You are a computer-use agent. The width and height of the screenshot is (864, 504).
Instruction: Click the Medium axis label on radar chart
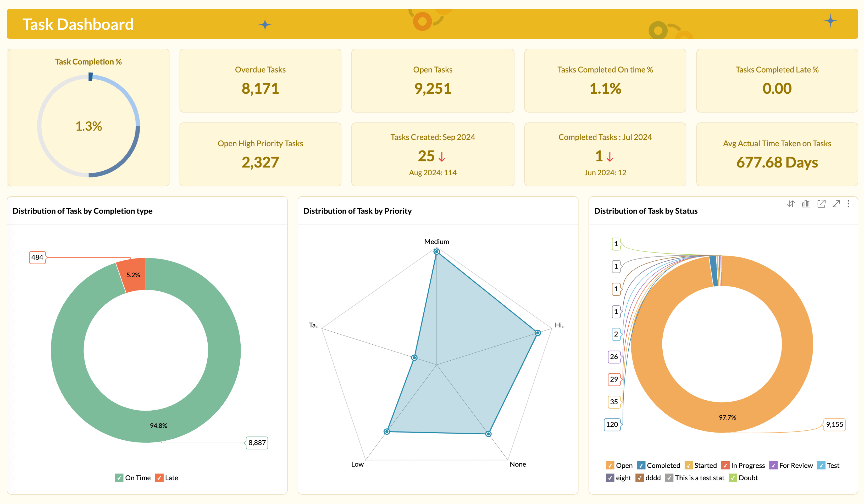click(436, 242)
